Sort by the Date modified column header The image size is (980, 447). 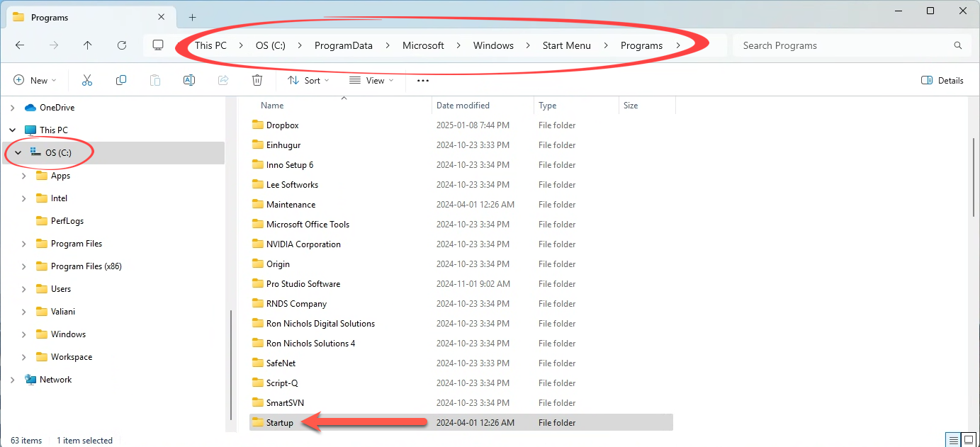463,106
